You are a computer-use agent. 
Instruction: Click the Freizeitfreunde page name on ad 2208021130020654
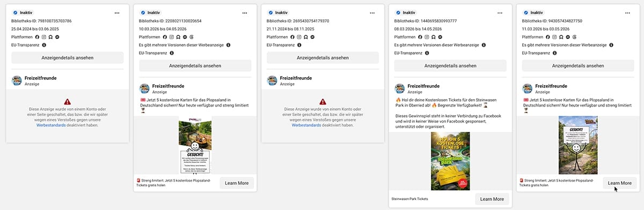pos(168,86)
